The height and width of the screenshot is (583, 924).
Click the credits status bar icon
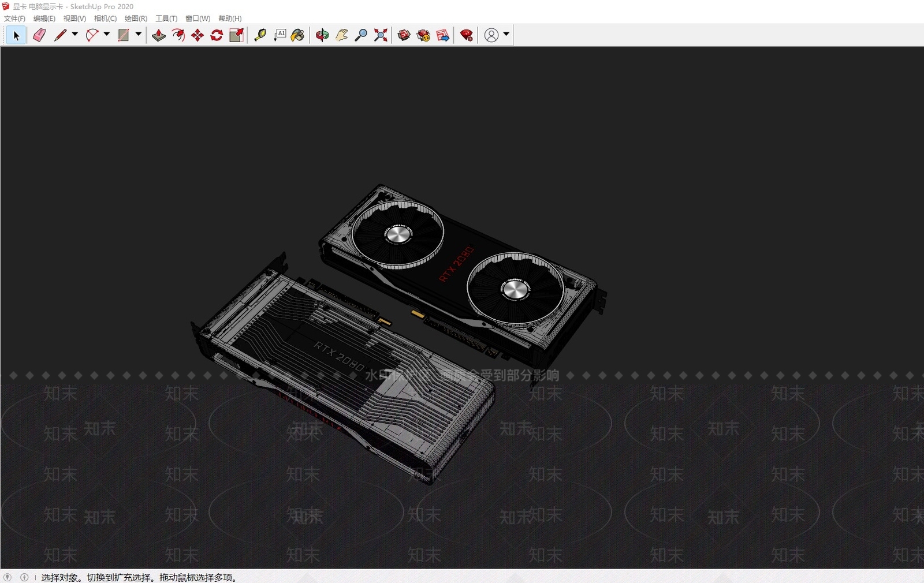coord(24,577)
